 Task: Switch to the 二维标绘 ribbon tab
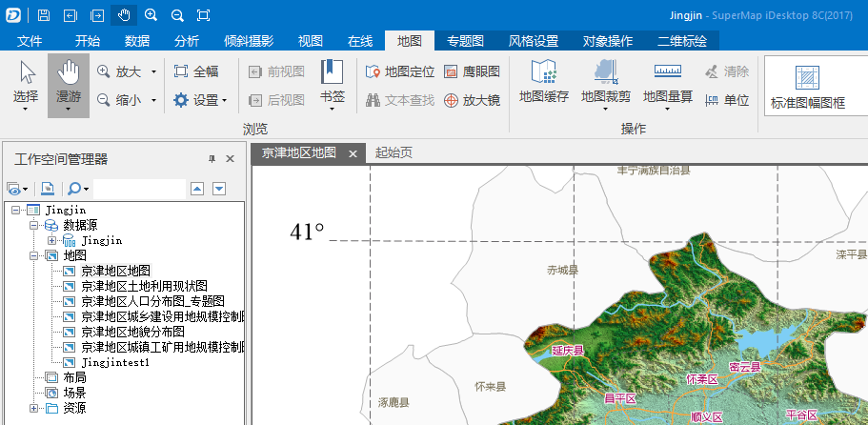(682, 40)
